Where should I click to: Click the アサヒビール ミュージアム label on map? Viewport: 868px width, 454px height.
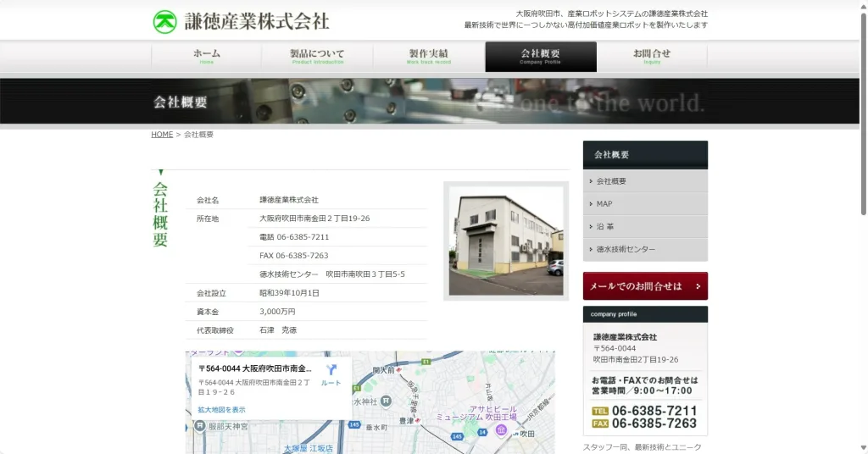click(476, 413)
